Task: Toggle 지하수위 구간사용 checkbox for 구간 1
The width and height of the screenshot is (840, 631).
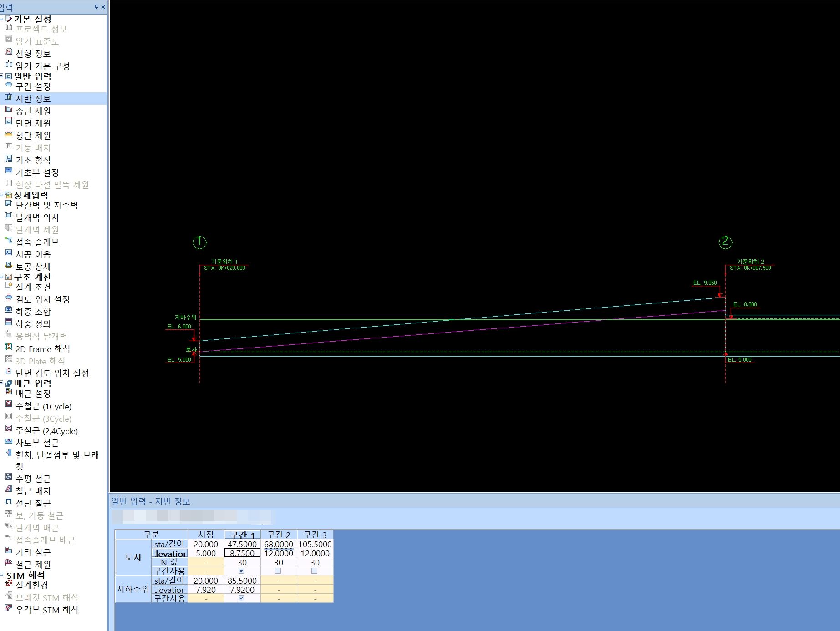Action: pos(242,598)
